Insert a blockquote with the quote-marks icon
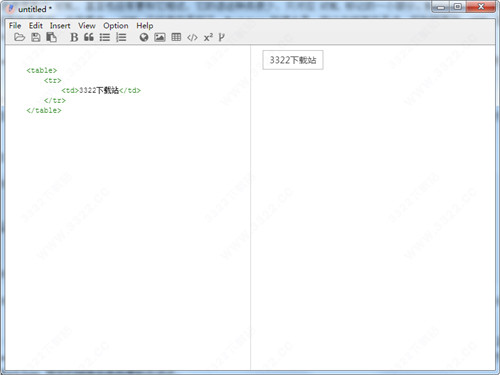The image size is (500, 375). pyautogui.click(x=89, y=37)
